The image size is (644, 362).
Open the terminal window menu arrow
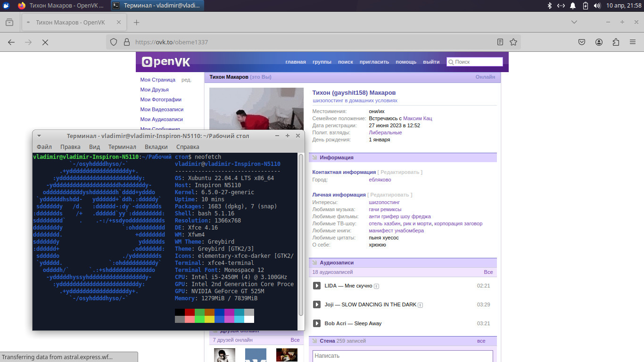(x=39, y=136)
